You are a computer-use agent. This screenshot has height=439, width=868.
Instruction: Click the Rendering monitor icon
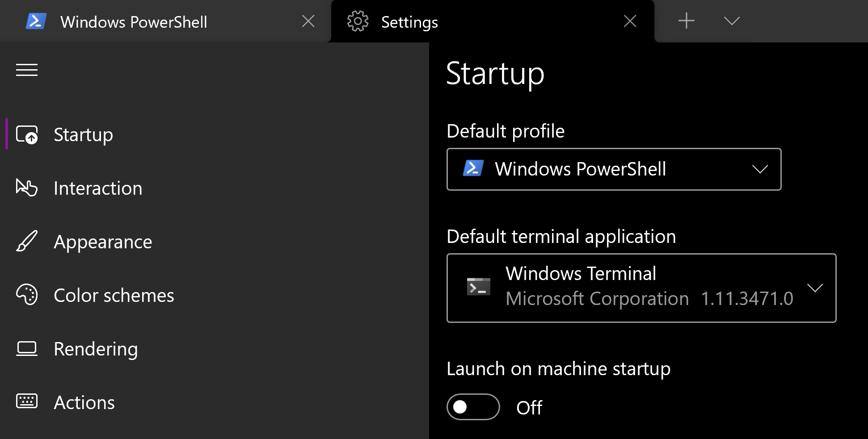pyautogui.click(x=27, y=349)
